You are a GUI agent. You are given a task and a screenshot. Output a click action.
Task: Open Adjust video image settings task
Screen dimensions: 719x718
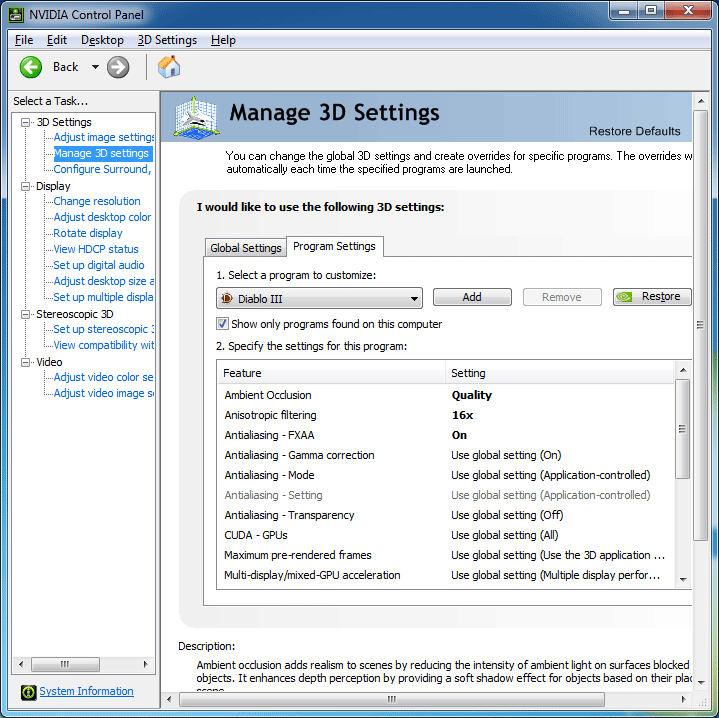point(104,393)
